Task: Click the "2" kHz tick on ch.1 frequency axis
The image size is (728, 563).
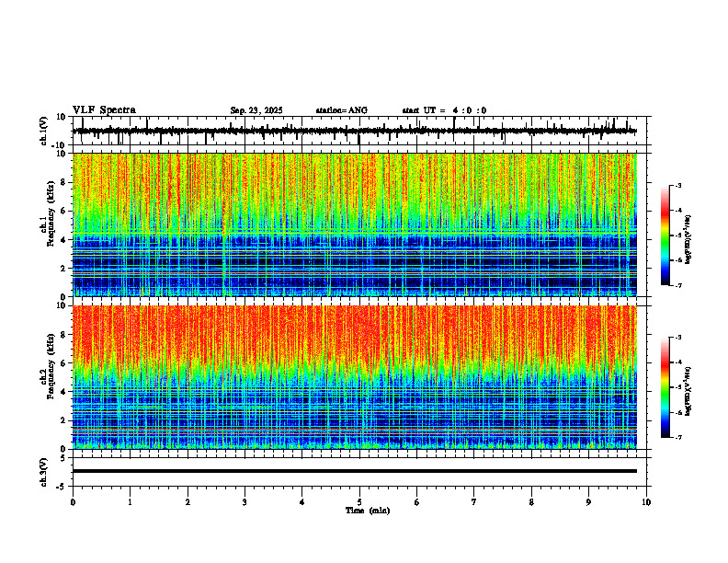Action: (63, 269)
